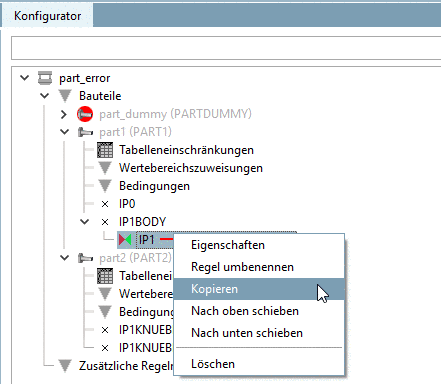Collapse the part1 (PART1) node

(65, 132)
